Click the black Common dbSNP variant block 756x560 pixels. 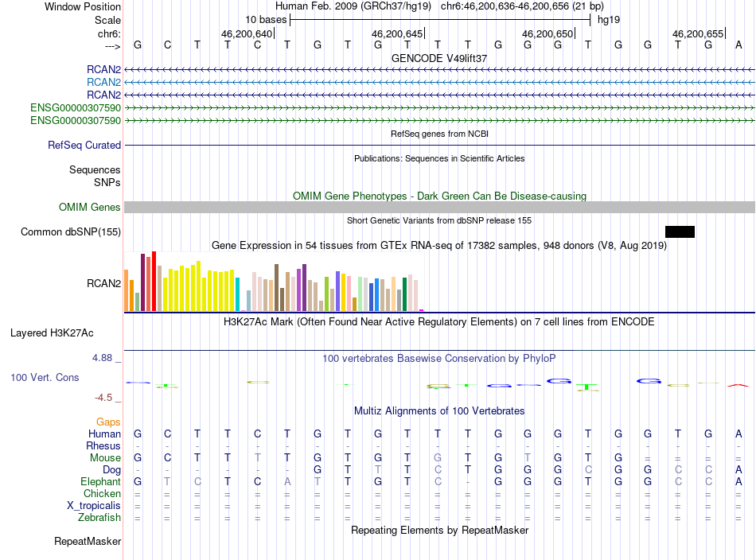(680, 231)
